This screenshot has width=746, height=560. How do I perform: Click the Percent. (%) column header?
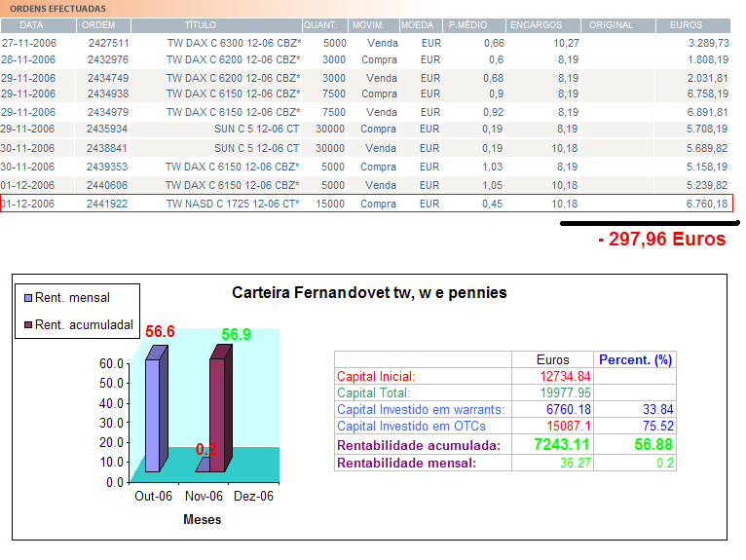(x=635, y=359)
